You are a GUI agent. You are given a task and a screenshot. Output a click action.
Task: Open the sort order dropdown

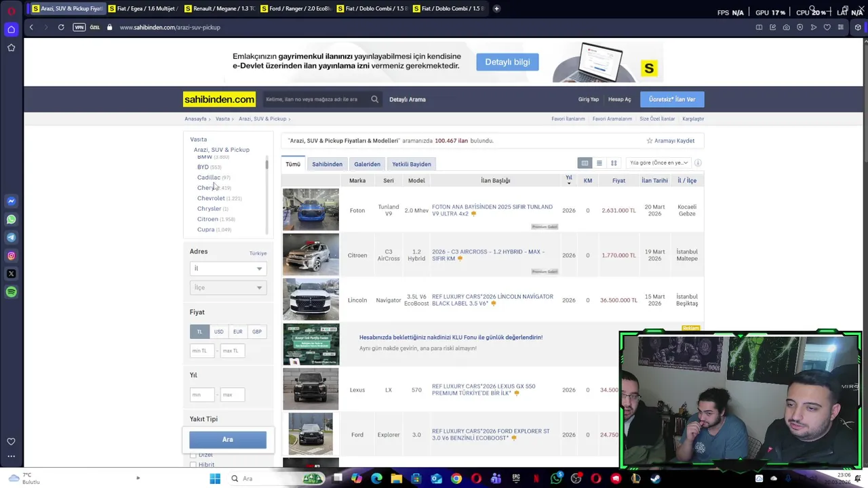658,163
